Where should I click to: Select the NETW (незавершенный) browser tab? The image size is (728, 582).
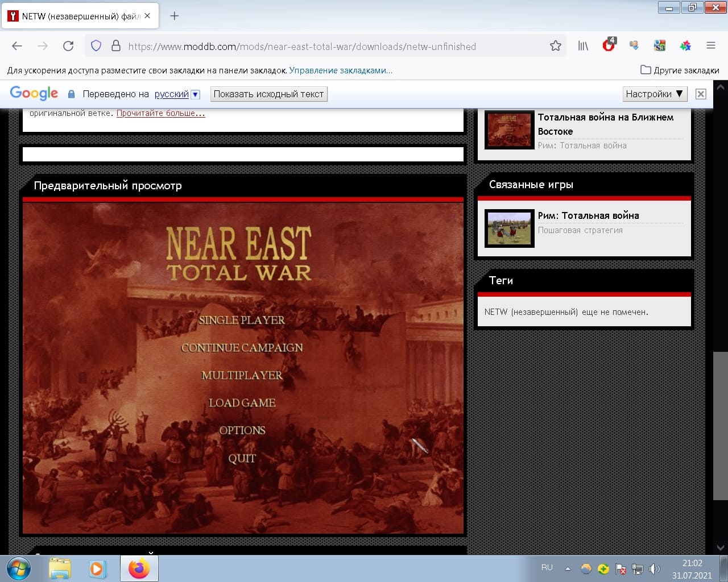point(77,16)
